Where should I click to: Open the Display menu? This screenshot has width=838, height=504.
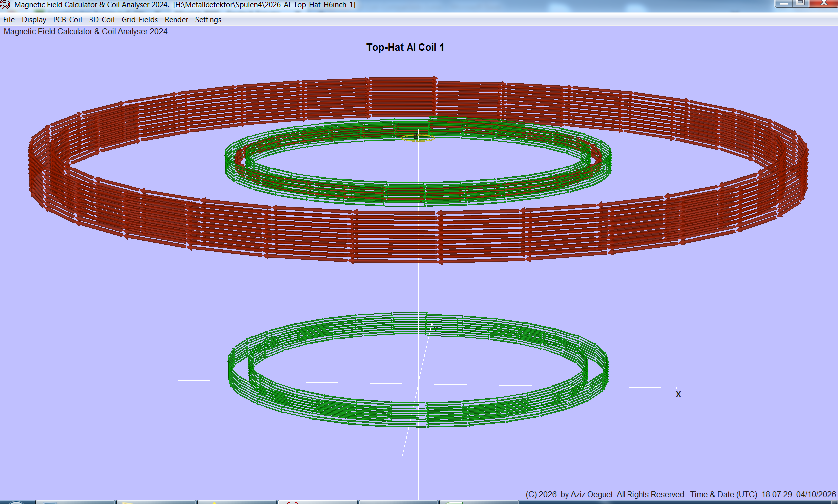pos(34,20)
